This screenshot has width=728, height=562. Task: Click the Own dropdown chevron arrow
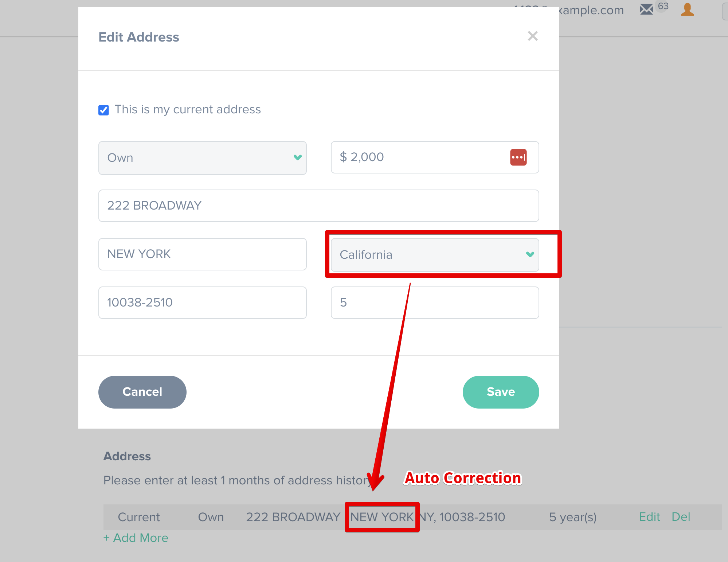[x=297, y=157]
